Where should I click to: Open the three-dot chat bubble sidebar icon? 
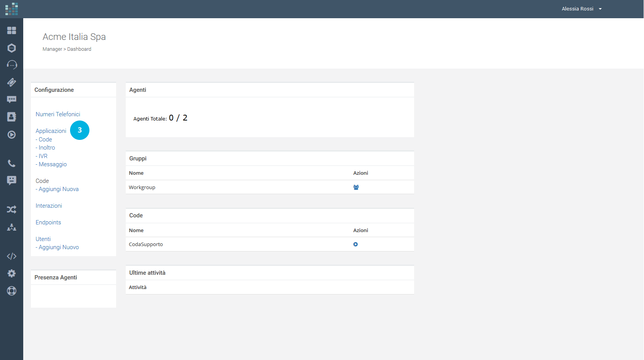point(12,99)
